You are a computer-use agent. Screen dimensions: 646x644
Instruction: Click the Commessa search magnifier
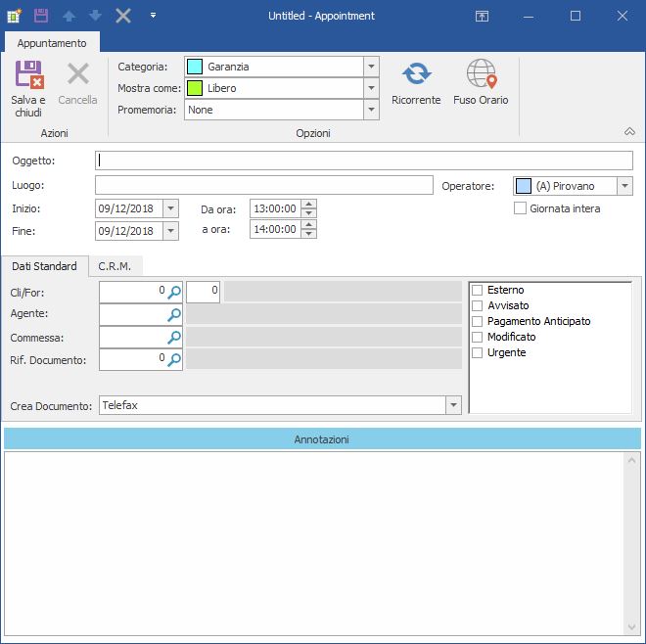[x=174, y=337]
